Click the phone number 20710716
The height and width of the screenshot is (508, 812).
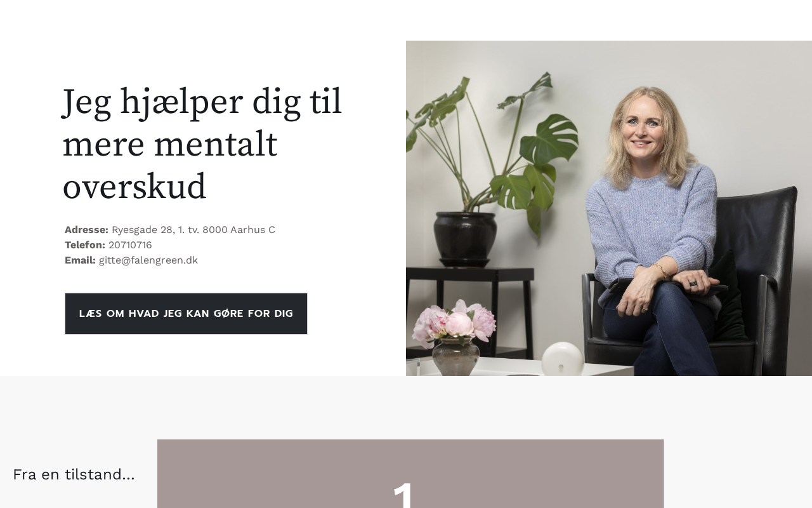(130, 245)
